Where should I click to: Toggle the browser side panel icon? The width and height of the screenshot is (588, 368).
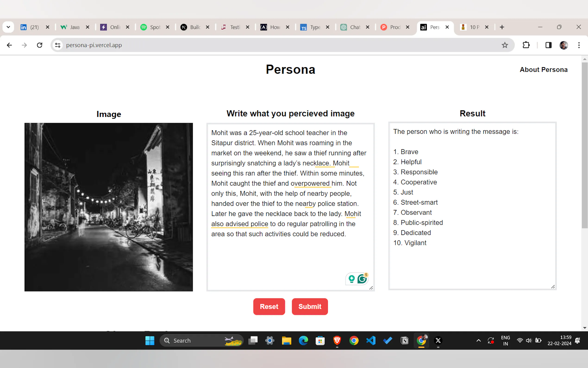click(548, 45)
